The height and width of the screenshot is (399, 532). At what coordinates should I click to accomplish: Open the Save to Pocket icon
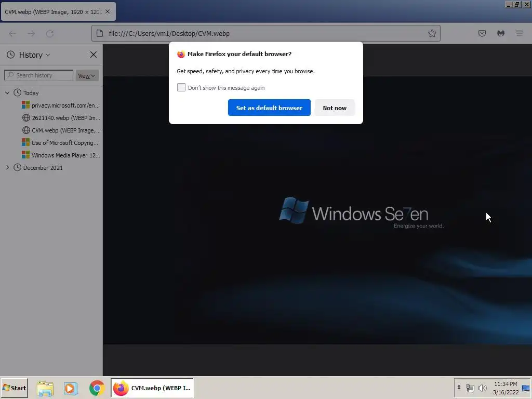click(482, 33)
